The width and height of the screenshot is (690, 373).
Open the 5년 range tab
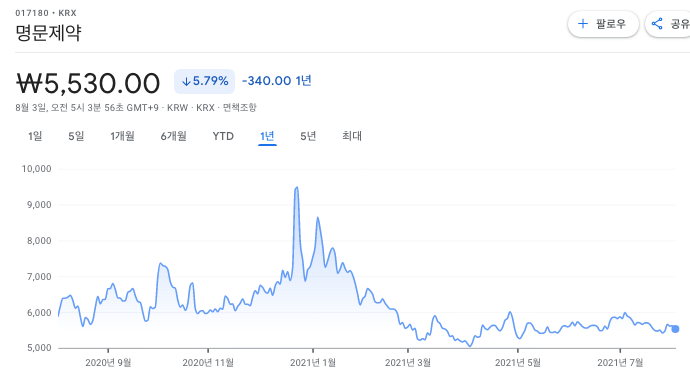[308, 136]
